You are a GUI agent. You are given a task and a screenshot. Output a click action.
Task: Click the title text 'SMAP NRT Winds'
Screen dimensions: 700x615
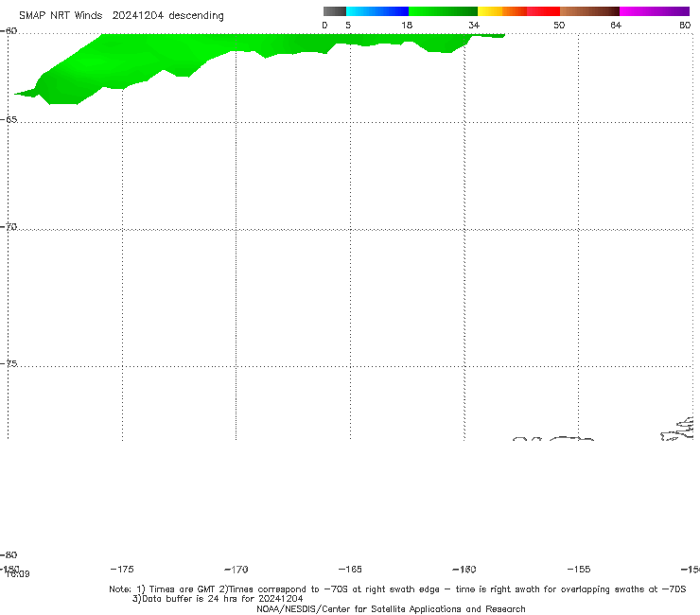click(x=61, y=16)
